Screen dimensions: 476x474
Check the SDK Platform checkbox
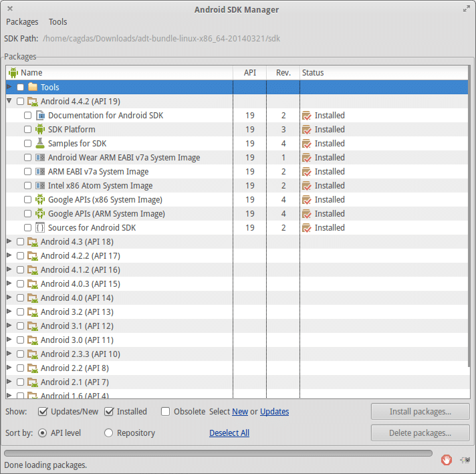coord(27,129)
